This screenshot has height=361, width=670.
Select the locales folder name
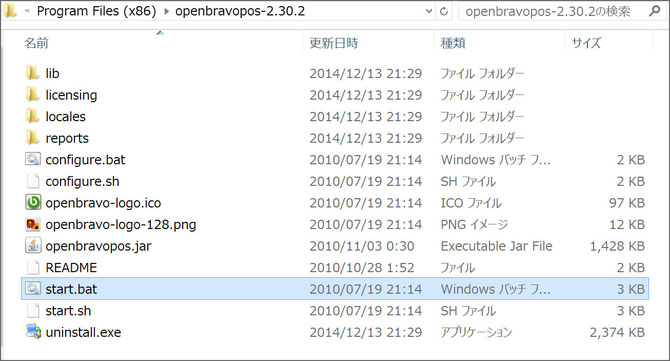pos(65,117)
